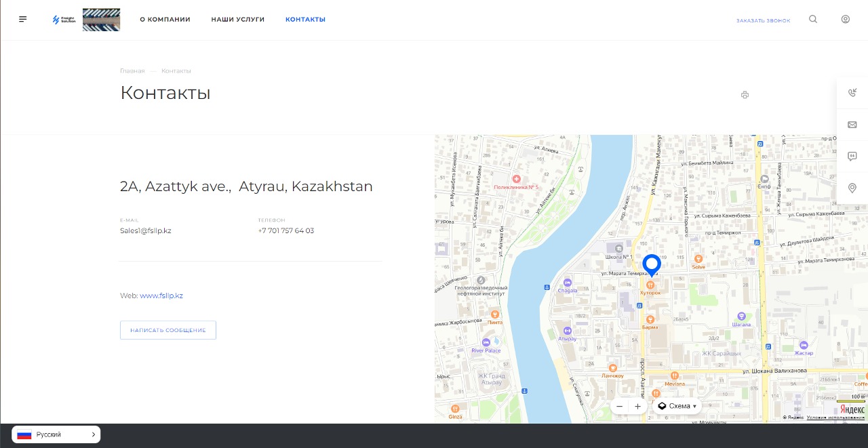Image resolution: width=868 pixels, height=448 pixels.
Task: Click the Freight Solution logo
Action: click(x=64, y=20)
